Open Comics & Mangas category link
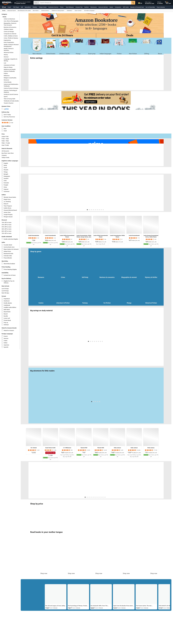Image resolution: width=173 pixels, height=644 pixels. [x=9, y=32]
